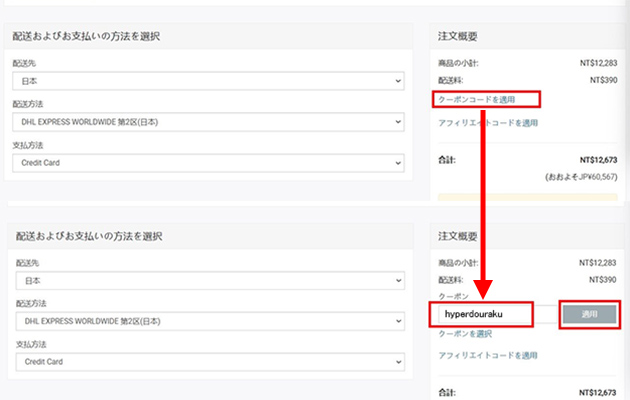Viewport: 630px width, 400px height.
Task: Click アフィリエイトコードを適用 in the lower order summary
Action: (x=487, y=355)
